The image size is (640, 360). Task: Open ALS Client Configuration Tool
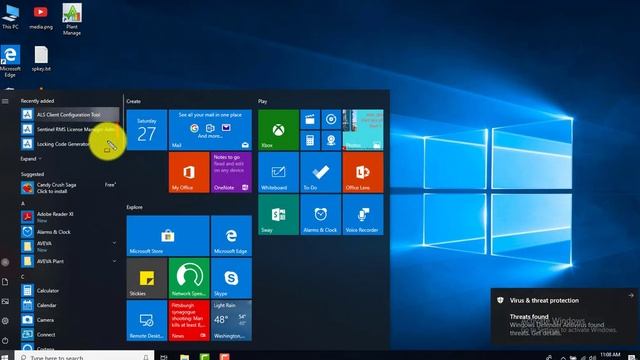[x=70, y=115]
